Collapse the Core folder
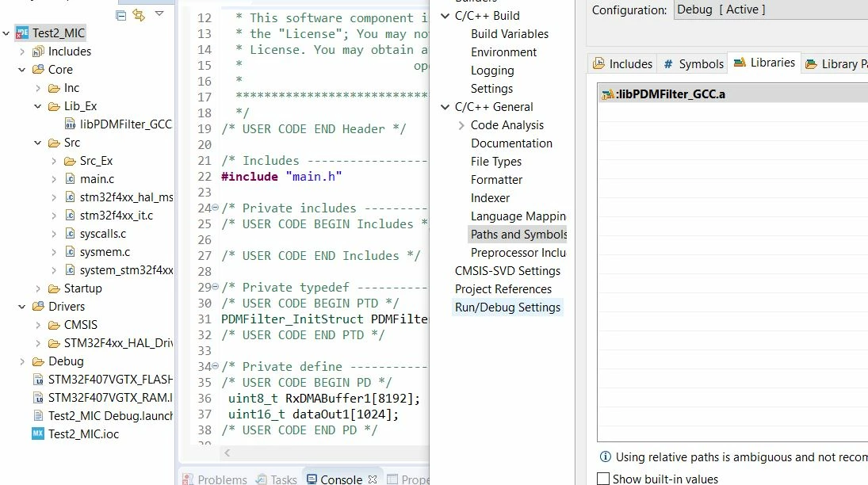This screenshot has height=485, width=868. (22, 70)
